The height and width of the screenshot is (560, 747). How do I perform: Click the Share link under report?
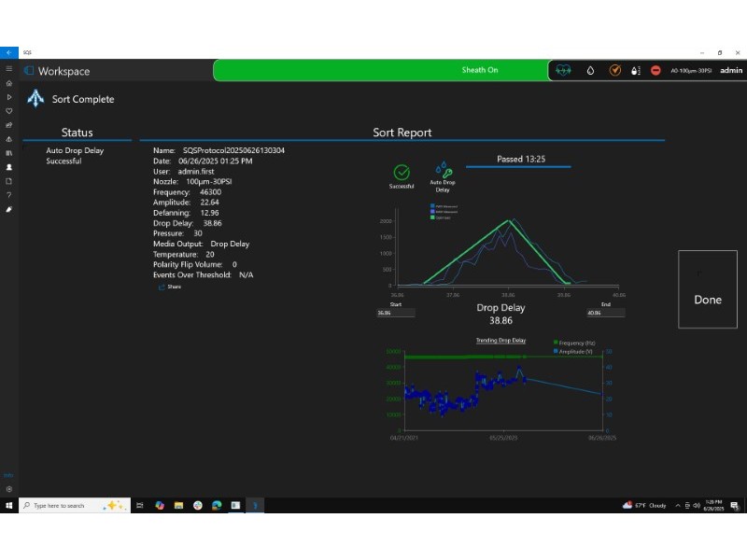171,287
